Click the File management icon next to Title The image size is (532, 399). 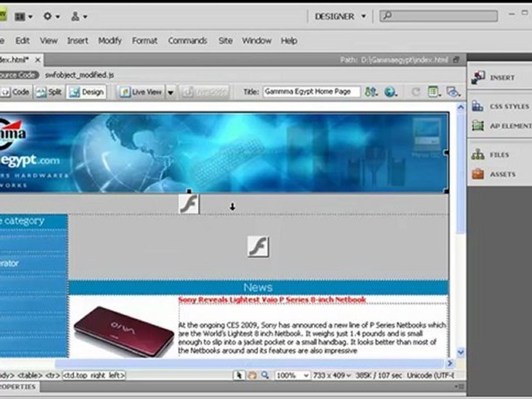371,91
